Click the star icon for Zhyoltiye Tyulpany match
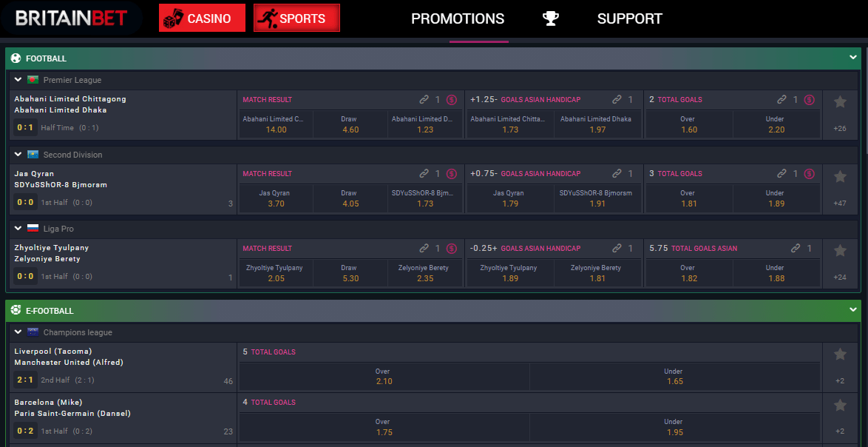The width and height of the screenshot is (868, 447). [x=840, y=251]
